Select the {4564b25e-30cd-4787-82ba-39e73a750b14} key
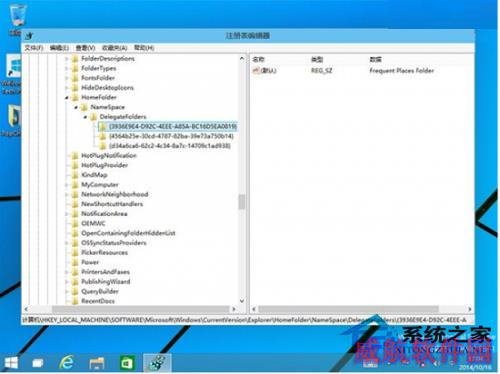Screen dimensions: 500x374 [171, 136]
